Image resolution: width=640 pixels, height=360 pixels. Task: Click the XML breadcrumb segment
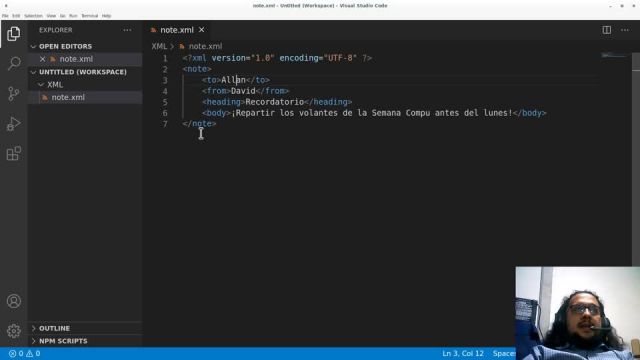[x=159, y=47]
